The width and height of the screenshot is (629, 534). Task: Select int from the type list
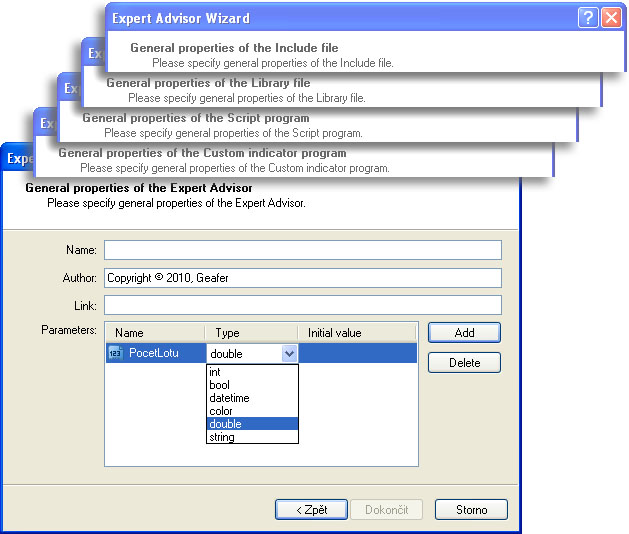click(x=215, y=372)
